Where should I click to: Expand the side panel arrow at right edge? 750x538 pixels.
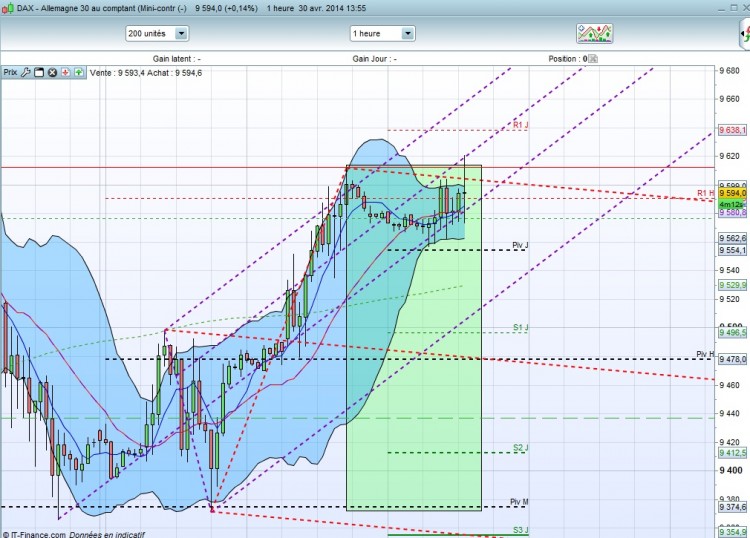745,34
